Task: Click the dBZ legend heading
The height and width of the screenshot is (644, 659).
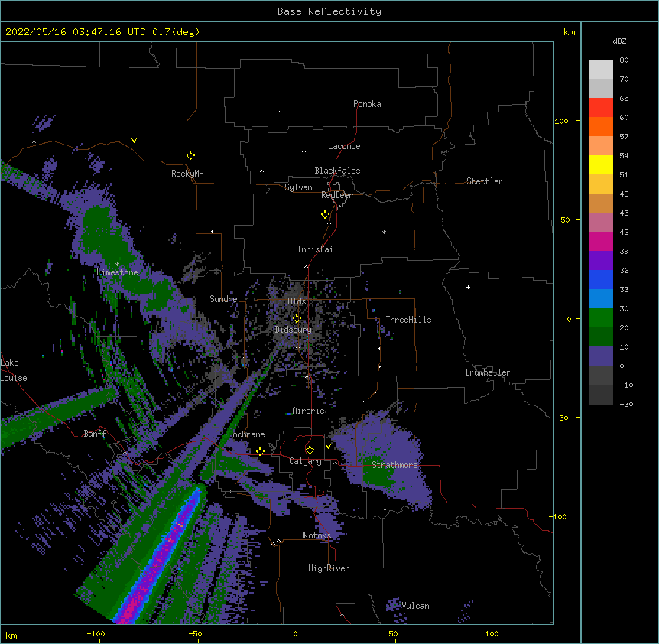Action: coord(619,41)
